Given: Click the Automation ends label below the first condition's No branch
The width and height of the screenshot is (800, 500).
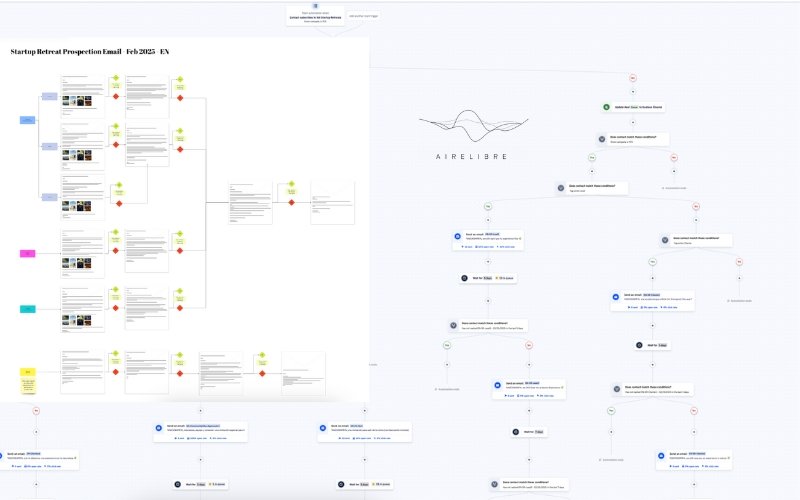Looking at the screenshot, I should click(x=675, y=187).
